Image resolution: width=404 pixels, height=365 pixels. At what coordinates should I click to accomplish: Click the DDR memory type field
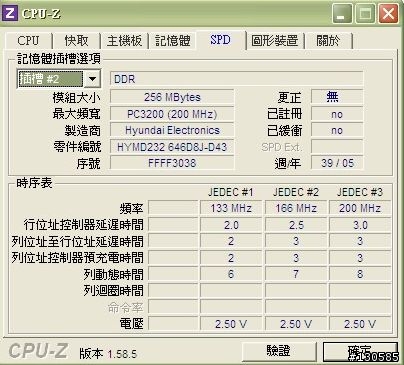(x=236, y=79)
